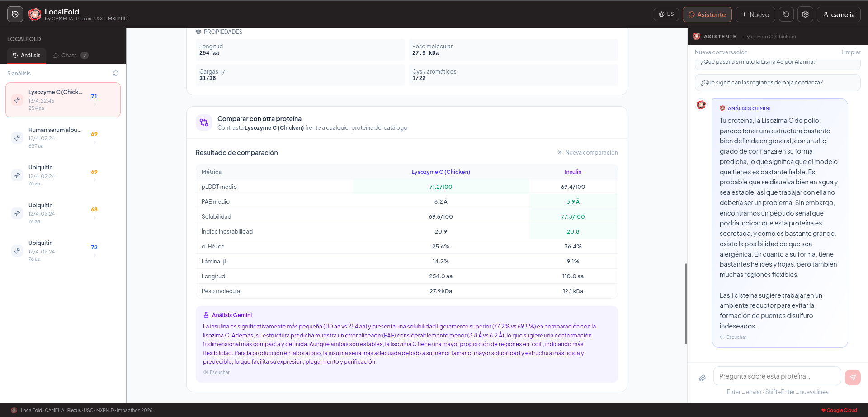Click the Lámina-β row label
This screenshot has width=868, height=417.
[214, 262]
